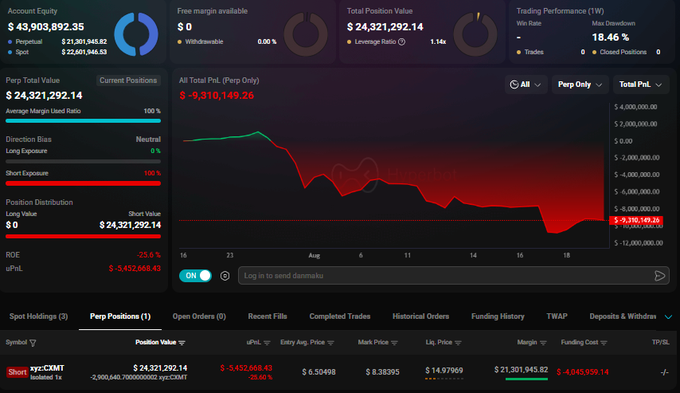Viewport: 680px width, 393px height.
Task: Send danmaku with paper plane icon
Action: coord(659,276)
